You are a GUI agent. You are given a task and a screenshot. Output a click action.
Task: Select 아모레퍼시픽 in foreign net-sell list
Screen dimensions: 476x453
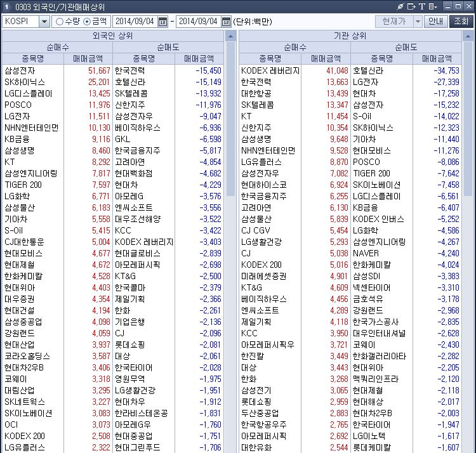(138, 265)
